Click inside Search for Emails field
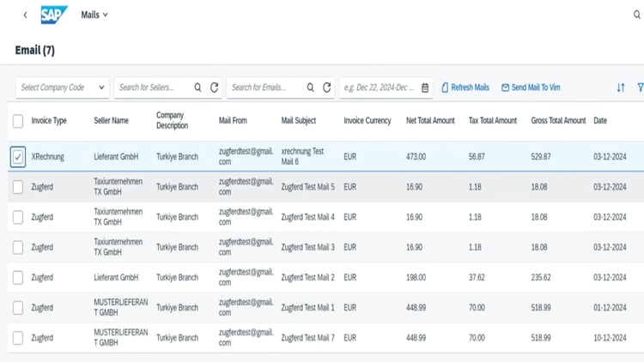Image resolution: width=644 pixels, height=362 pixels. (265, 87)
